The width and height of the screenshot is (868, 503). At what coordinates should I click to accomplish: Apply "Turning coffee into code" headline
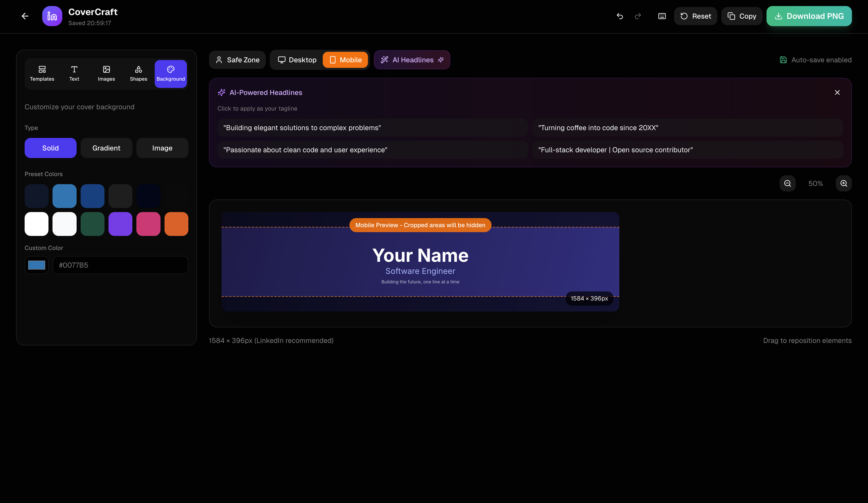pos(687,128)
